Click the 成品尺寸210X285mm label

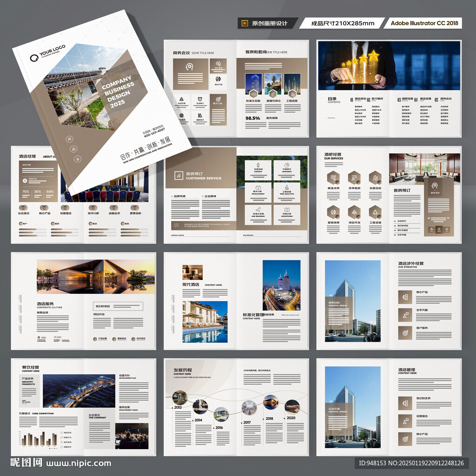click(x=343, y=23)
